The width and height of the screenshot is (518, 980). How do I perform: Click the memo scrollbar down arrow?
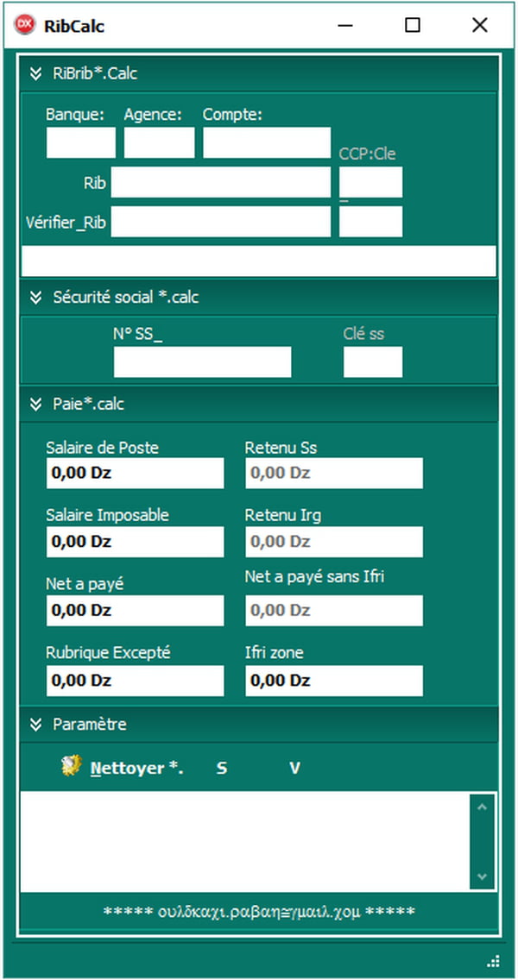pyautogui.click(x=482, y=876)
